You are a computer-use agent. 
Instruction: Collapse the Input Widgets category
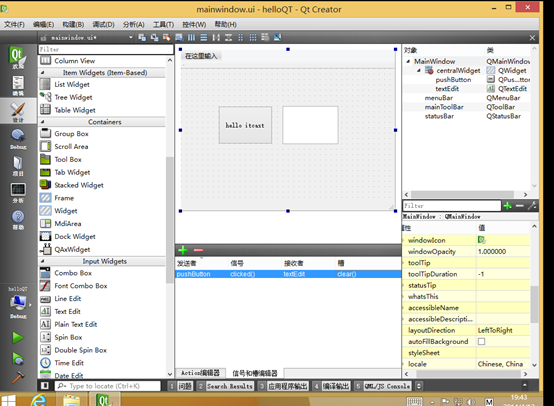click(42, 261)
